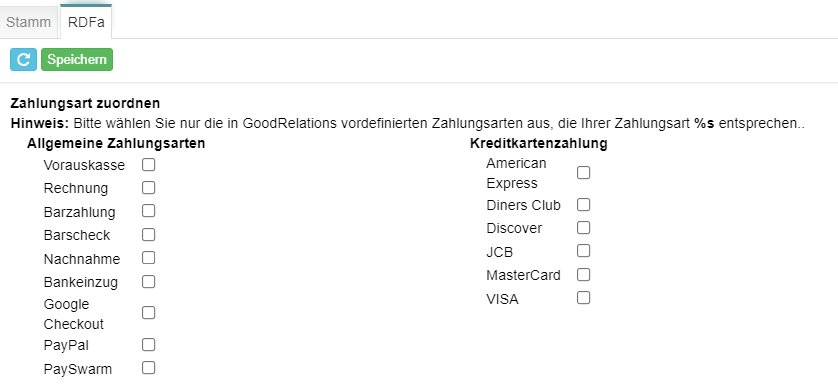Toggle the Diners Club checkbox
This screenshot has height=391, width=838.
(x=584, y=205)
